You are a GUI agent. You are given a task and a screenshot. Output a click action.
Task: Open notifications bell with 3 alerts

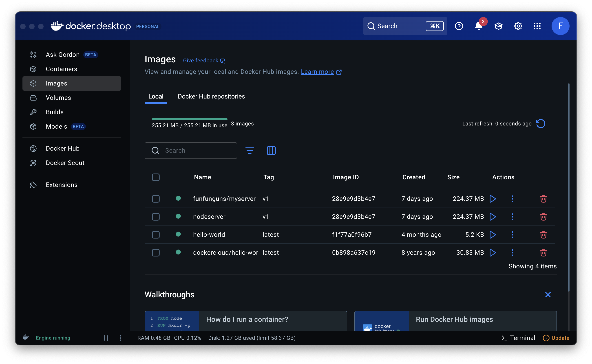point(479,26)
